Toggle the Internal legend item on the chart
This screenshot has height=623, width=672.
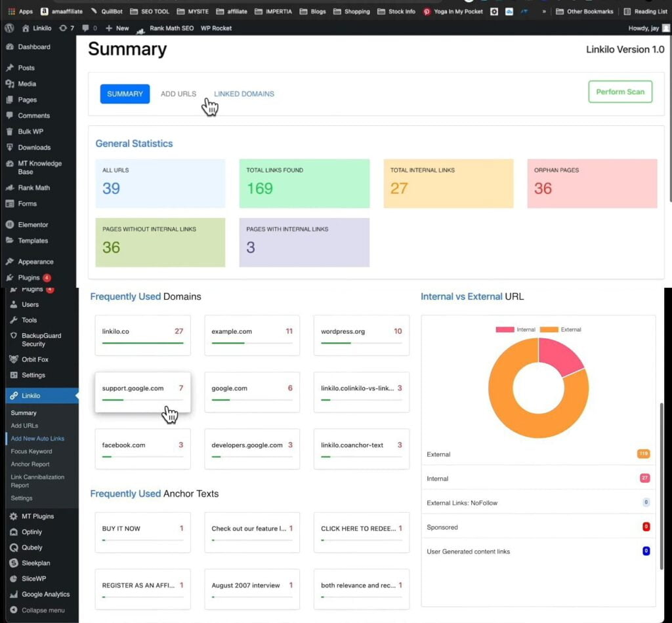pos(516,330)
